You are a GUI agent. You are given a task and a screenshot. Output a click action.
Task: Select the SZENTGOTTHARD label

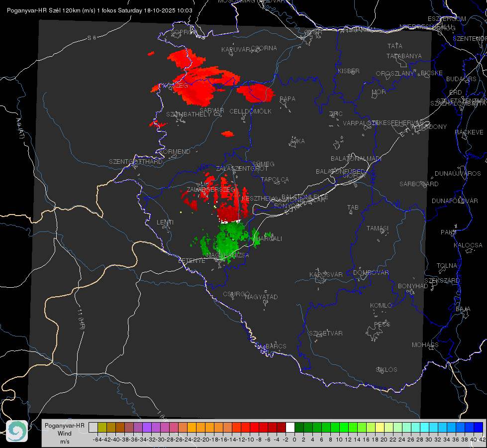tap(136, 161)
